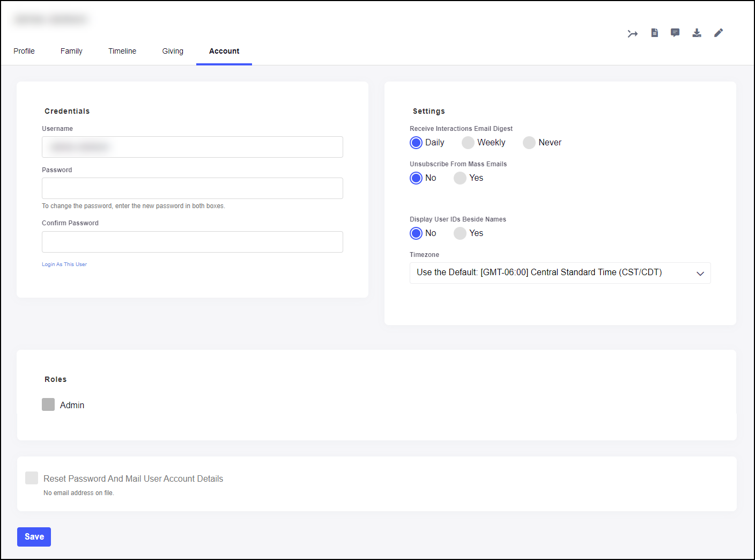
Task: Switch to the Profile tab
Action: coord(24,51)
